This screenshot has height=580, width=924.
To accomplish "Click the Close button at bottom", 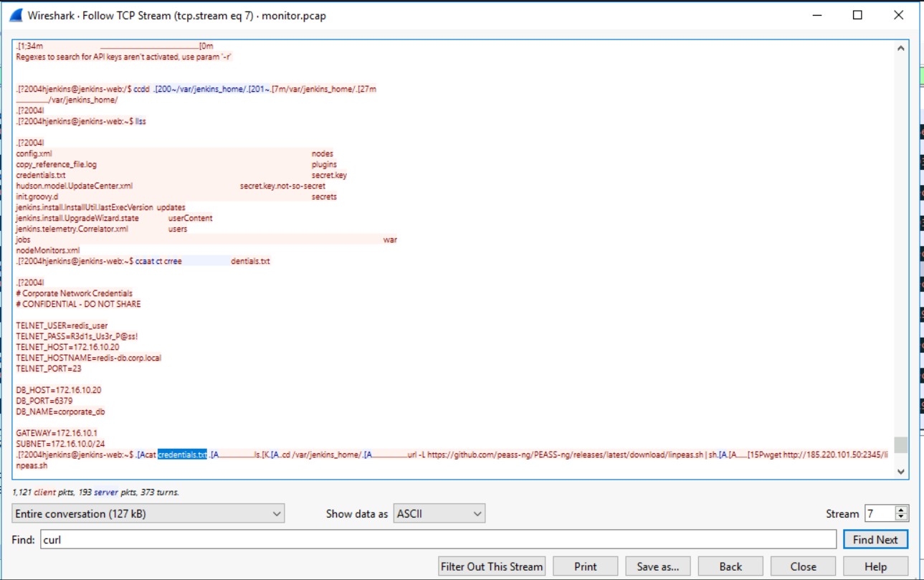I will point(803,566).
